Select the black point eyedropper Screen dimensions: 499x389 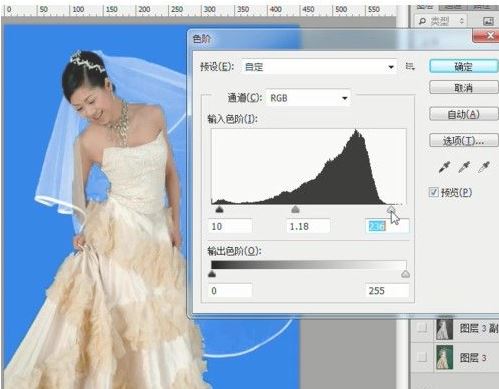pos(445,167)
